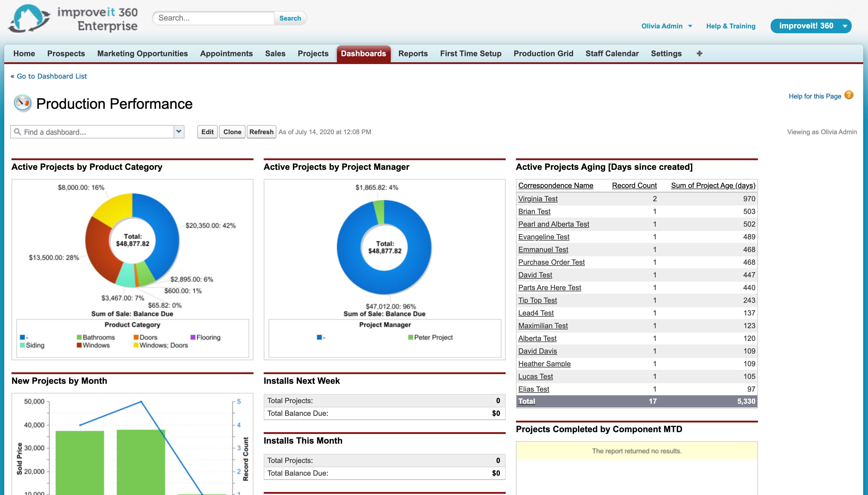Open Parts Are Here Test record
Viewport: 868px width, 495px height.
pos(550,287)
